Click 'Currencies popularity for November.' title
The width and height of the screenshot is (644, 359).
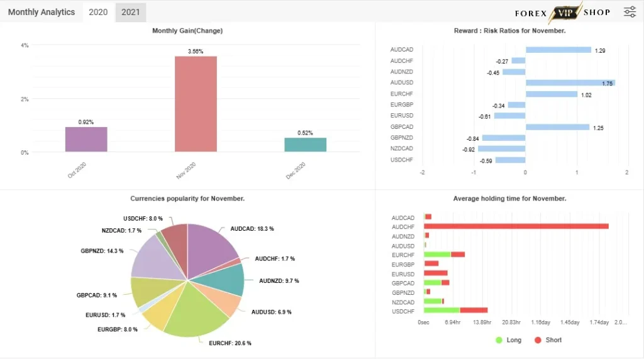(187, 199)
